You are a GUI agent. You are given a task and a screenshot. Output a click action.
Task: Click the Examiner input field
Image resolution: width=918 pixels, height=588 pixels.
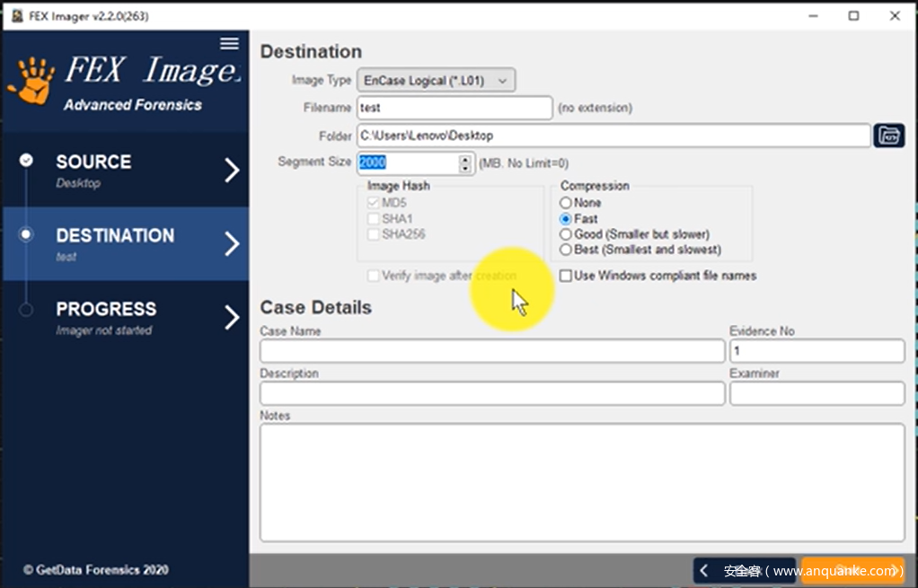(817, 393)
